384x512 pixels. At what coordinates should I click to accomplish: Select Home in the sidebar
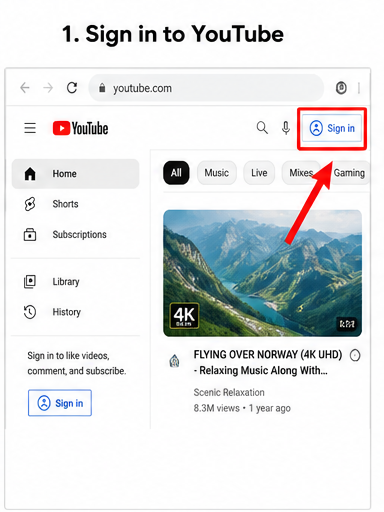pyautogui.click(x=75, y=174)
